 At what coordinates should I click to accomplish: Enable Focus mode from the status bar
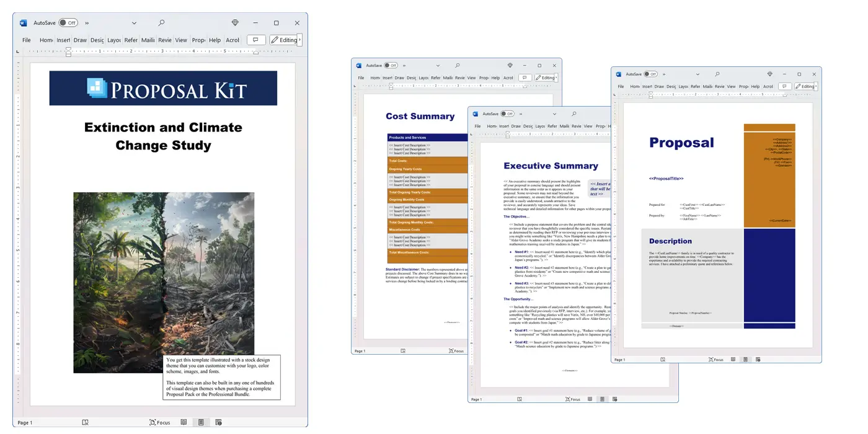[160, 422]
